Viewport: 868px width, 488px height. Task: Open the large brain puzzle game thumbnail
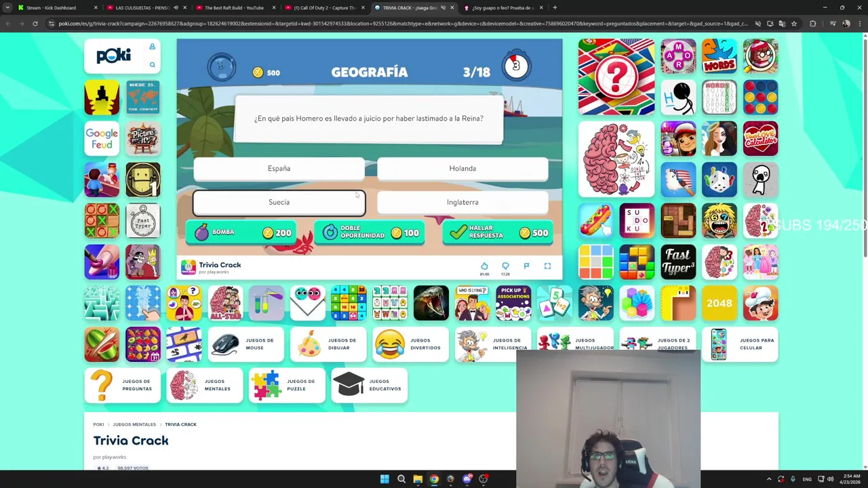pos(616,159)
